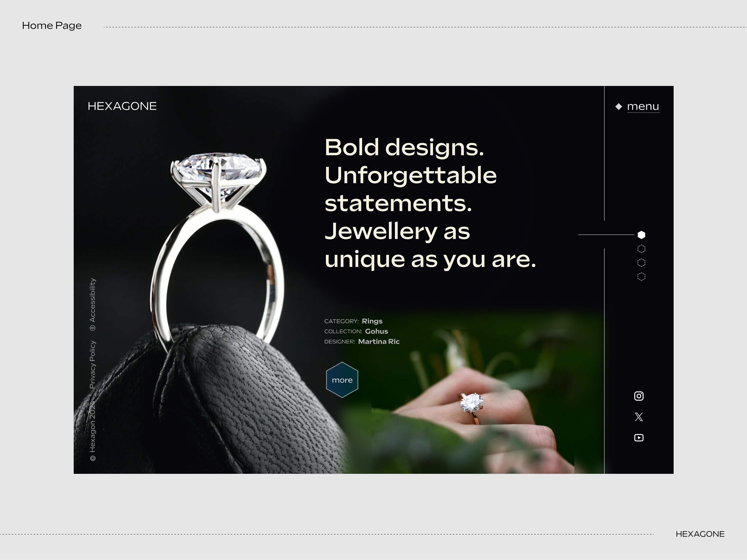This screenshot has height=560, width=747.
Task: Select the third hexagon slide indicator
Action: tap(641, 263)
